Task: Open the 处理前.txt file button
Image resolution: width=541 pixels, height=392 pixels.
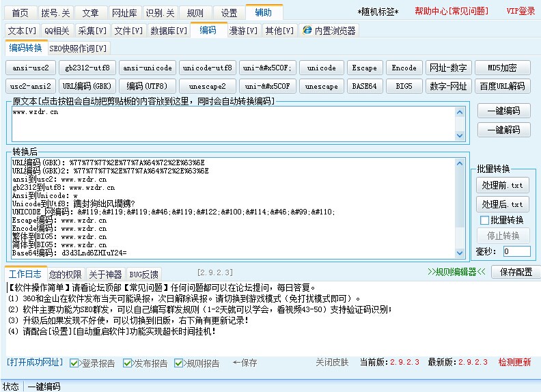Action: [502, 185]
